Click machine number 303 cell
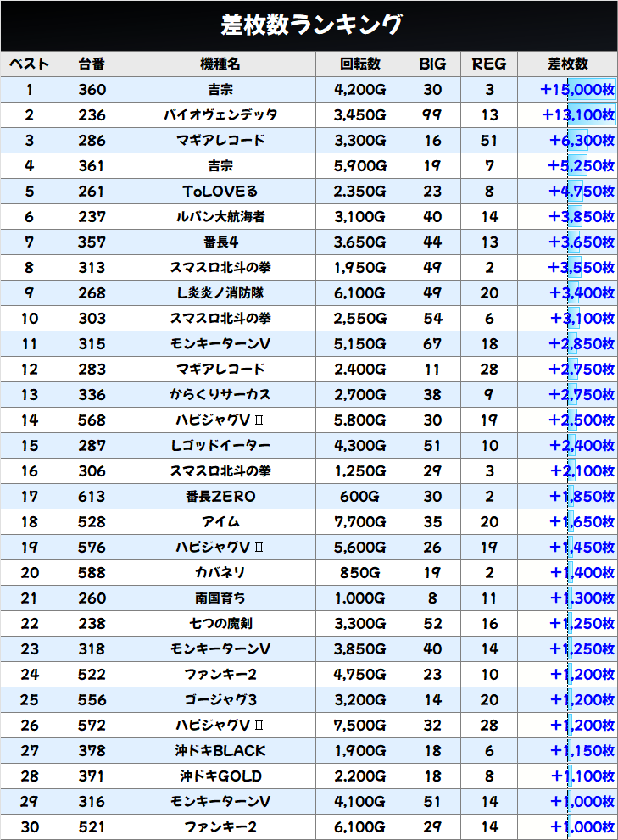 click(92, 318)
